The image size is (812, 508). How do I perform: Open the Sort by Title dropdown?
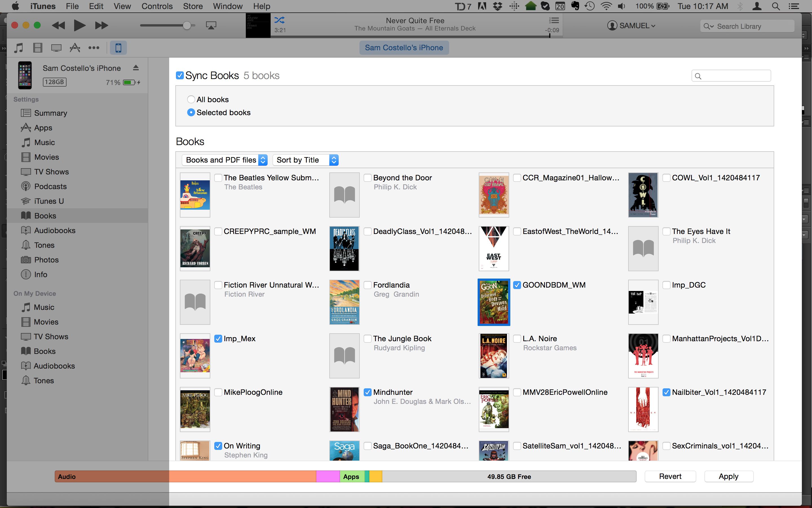[x=306, y=160]
